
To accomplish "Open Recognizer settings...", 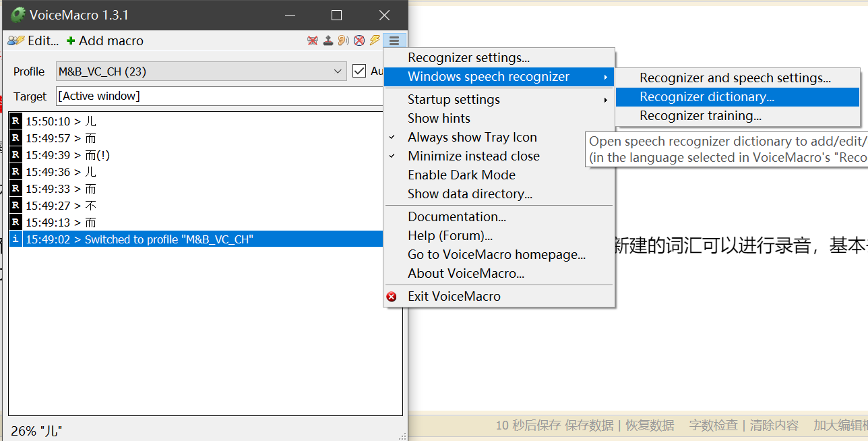I will tap(499, 58).
